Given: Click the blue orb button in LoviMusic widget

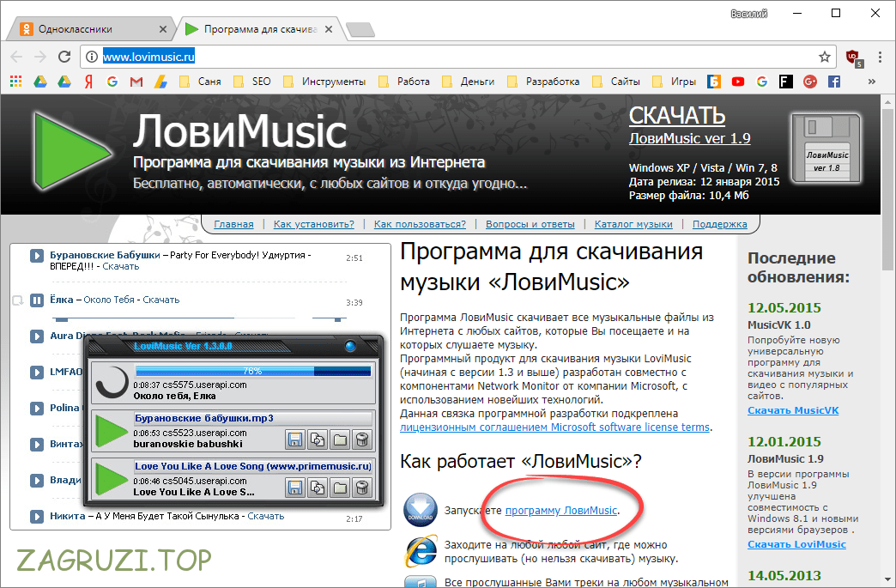Looking at the screenshot, I should pos(351,346).
